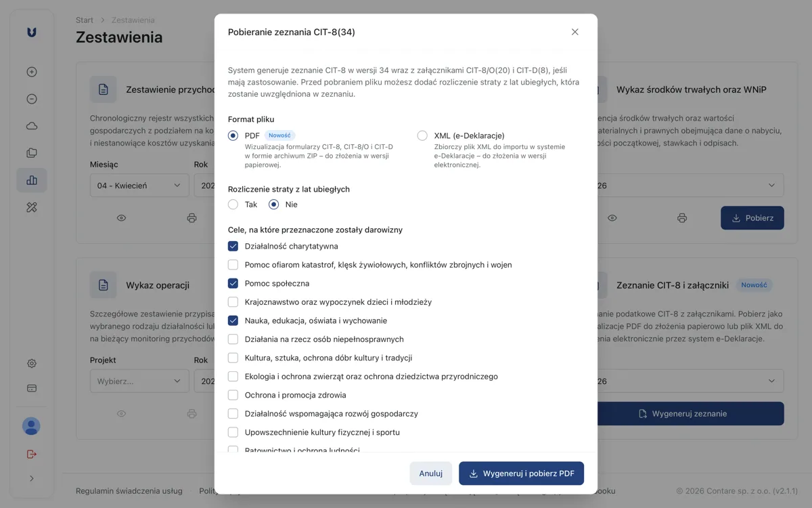The width and height of the screenshot is (812, 508).
Task: Check the Ochrona i promocja zdrowia checkbox
Action: 233,395
